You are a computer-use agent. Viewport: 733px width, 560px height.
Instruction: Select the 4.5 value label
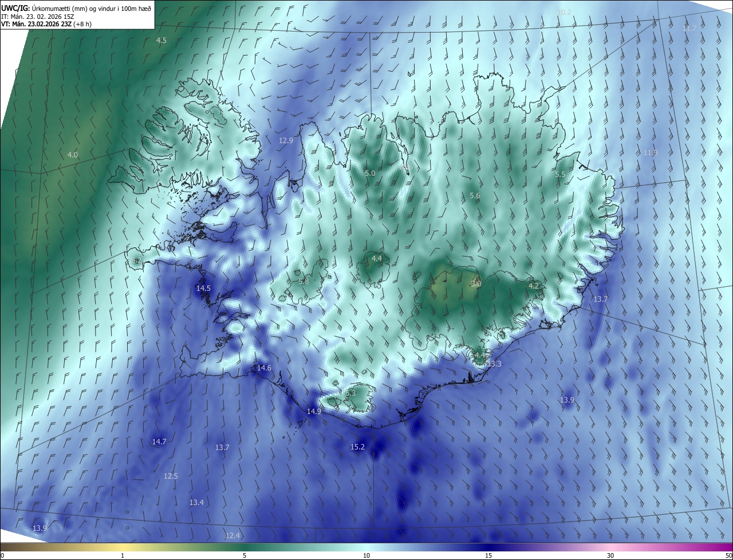(x=161, y=40)
